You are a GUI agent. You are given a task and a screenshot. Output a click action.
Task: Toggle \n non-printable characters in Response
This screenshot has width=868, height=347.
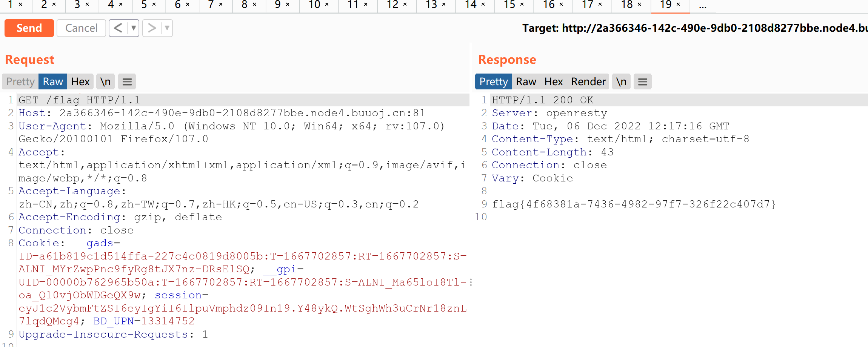tap(621, 81)
